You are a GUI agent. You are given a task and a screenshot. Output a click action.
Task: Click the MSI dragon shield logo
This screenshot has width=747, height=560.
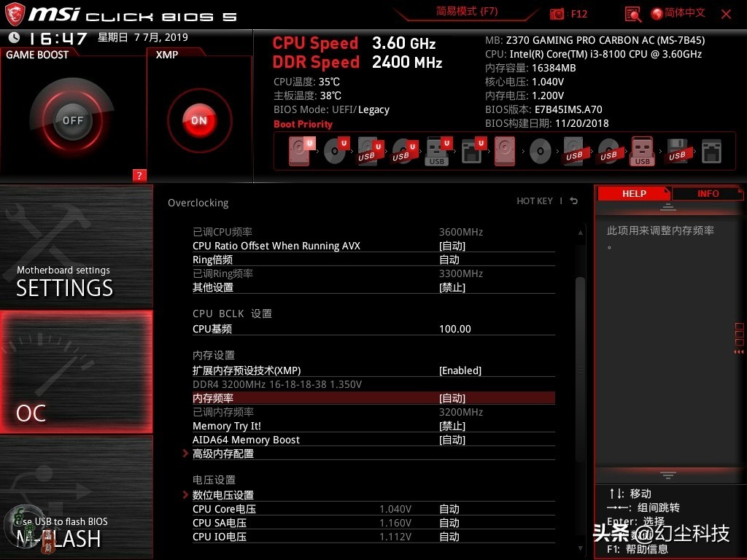pos(15,15)
